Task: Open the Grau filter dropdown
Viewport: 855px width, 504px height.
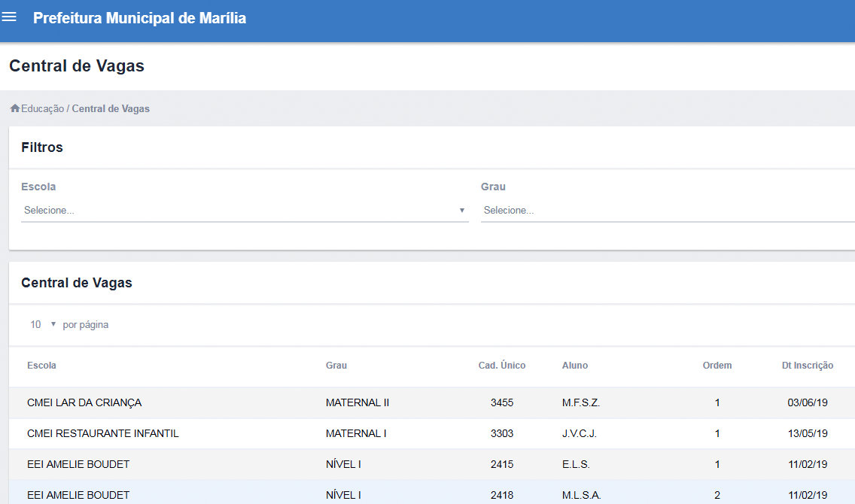Action: 667,211
